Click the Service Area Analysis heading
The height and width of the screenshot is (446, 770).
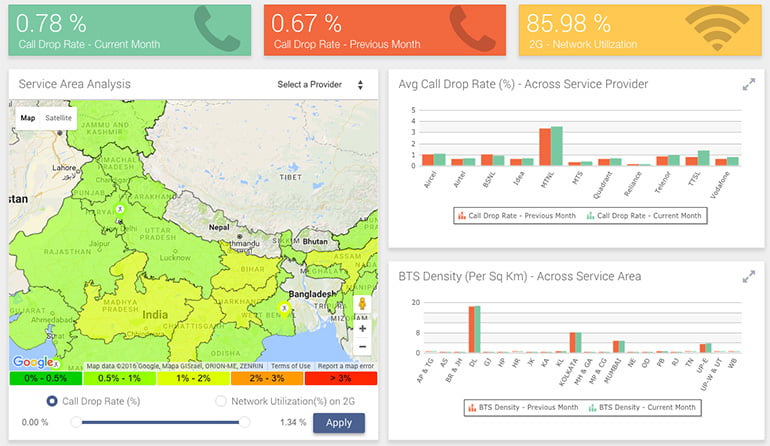75,84
